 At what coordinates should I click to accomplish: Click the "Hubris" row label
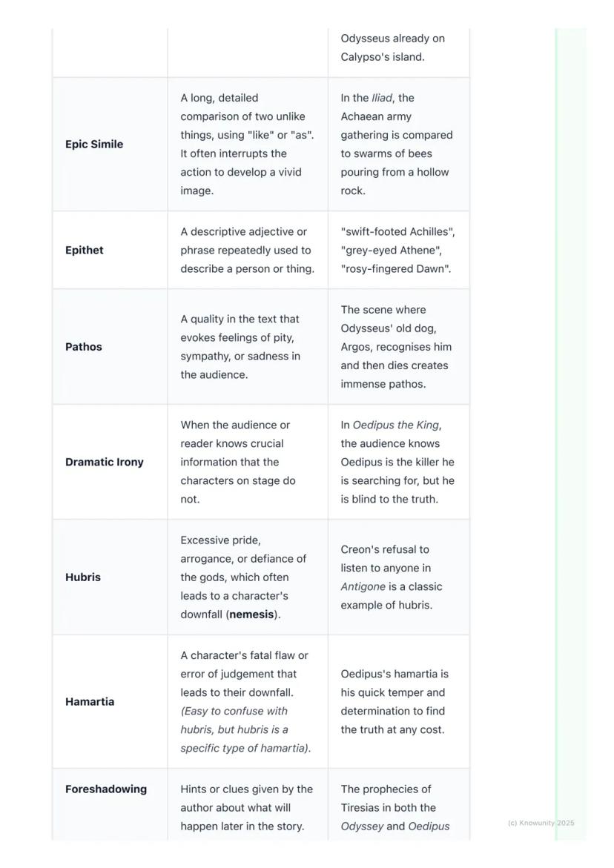point(83,577)
